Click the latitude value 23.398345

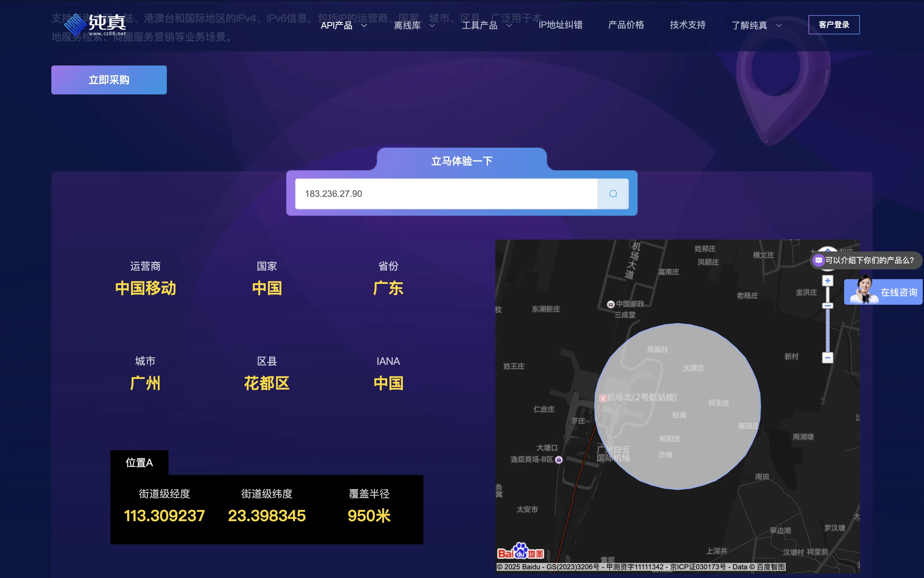click(267, 516)
